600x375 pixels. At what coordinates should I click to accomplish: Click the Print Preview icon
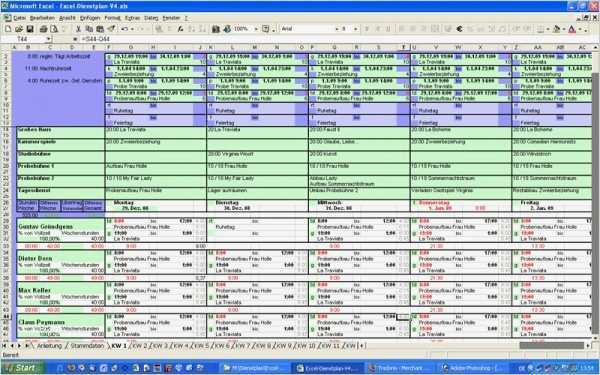click(x=54, y=29)
